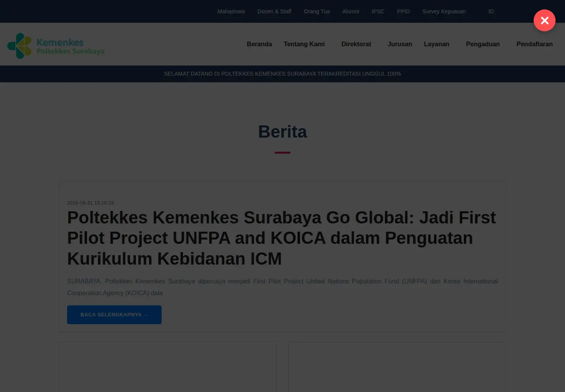Go to Beranda menu item
565x392 pixels.
click(259, 44)
